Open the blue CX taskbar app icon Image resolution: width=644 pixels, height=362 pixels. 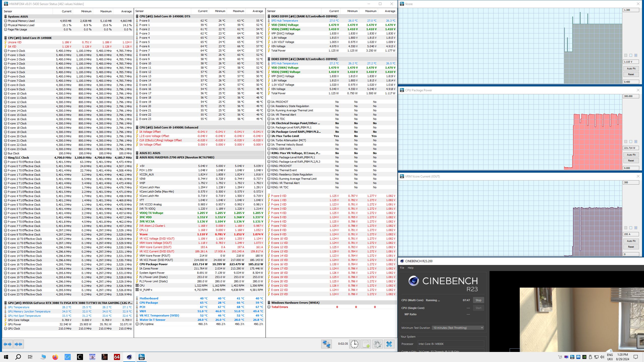(67, 357)
